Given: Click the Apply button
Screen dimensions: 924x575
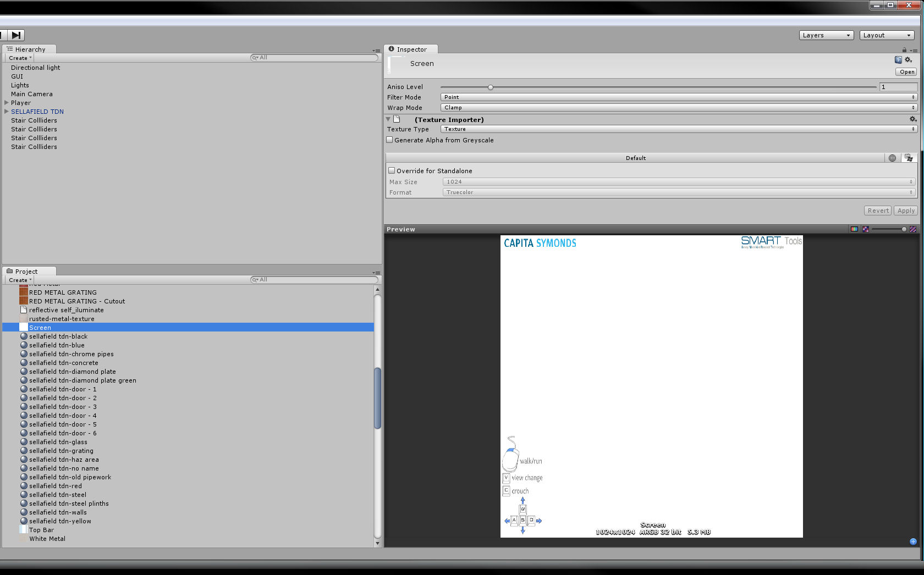Looking at the screenshot, I should pyautogui.click(x=905, y=210).
